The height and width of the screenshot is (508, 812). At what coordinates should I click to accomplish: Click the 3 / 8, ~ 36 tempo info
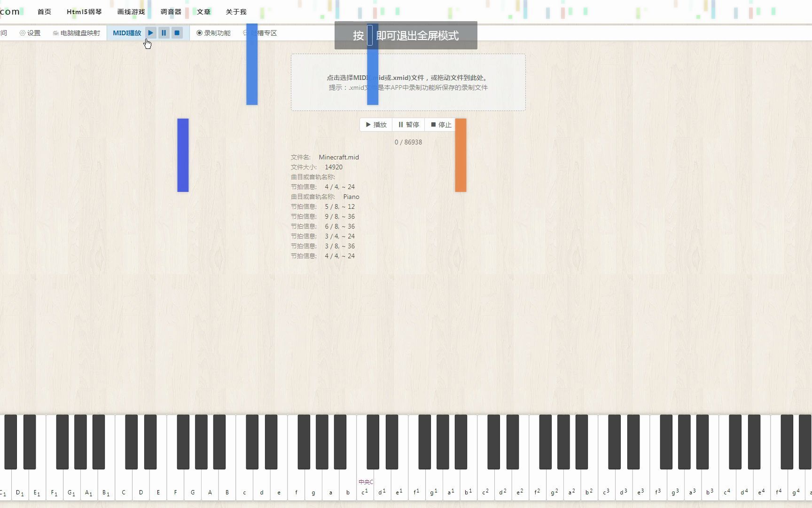[x=340, y=246]
